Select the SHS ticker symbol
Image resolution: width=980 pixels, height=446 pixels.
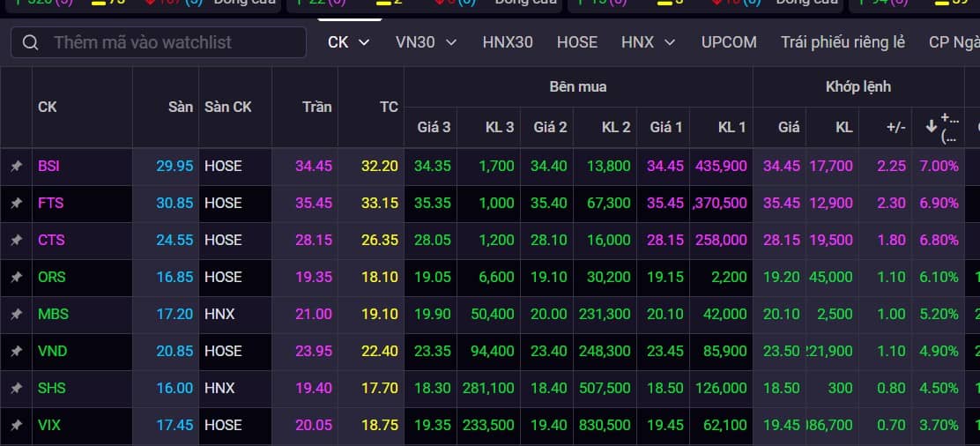[x=52, y=388]
